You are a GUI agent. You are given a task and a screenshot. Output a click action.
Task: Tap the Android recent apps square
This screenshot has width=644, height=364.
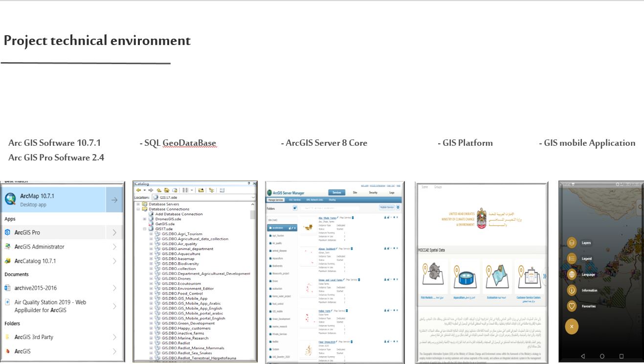pos(622,356)
